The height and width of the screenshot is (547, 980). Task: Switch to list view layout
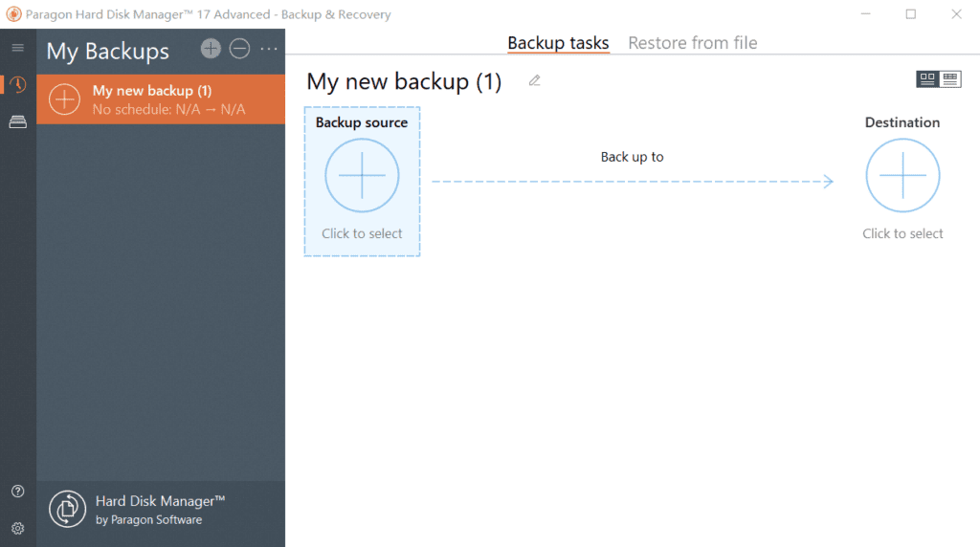coord(950,79)
